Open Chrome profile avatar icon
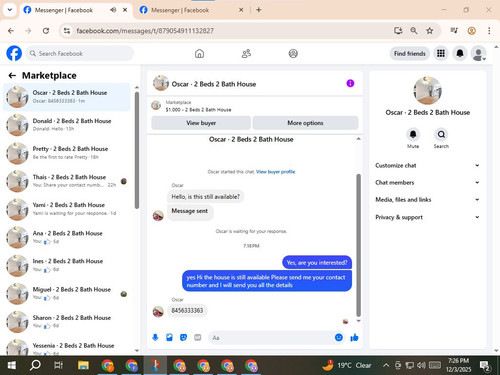 coord(471,31)
